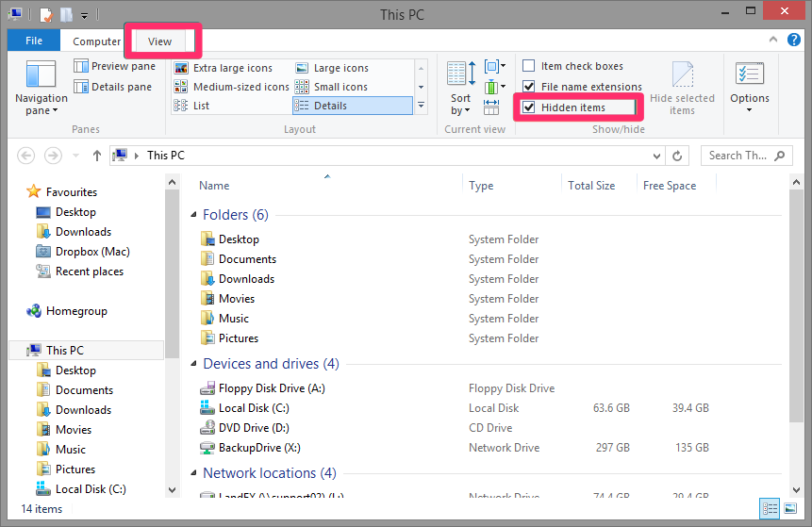
Task: Click the New folder icon in Quick Access Toolbar
Action: click(x=66, y=14)
